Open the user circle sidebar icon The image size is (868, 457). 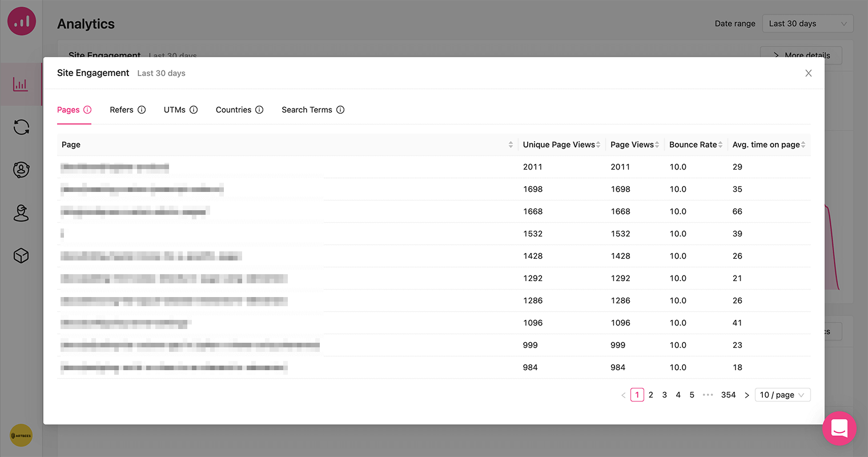tap(21, 170)
